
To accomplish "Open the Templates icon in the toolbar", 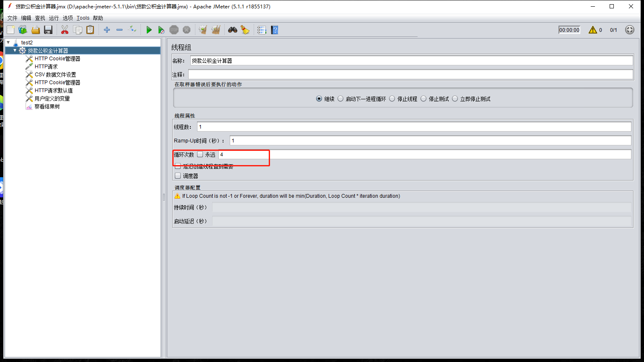I will (x=23, y=30).
